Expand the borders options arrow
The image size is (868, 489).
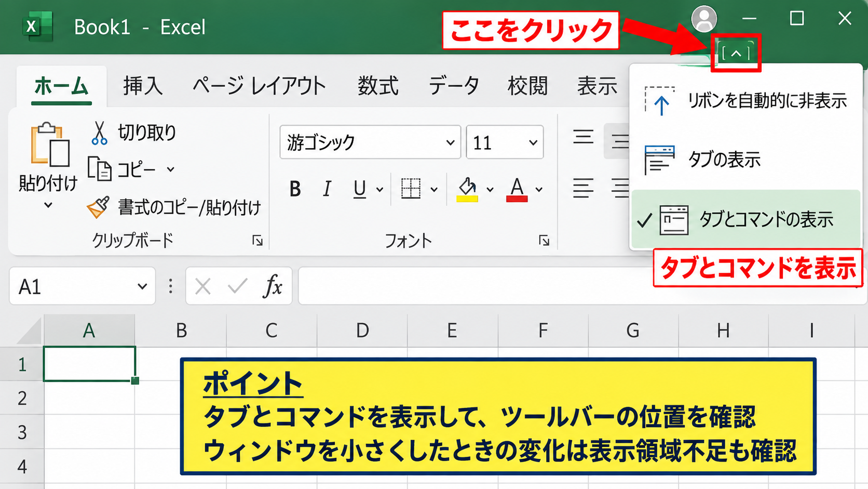click(x=434, y=190)
